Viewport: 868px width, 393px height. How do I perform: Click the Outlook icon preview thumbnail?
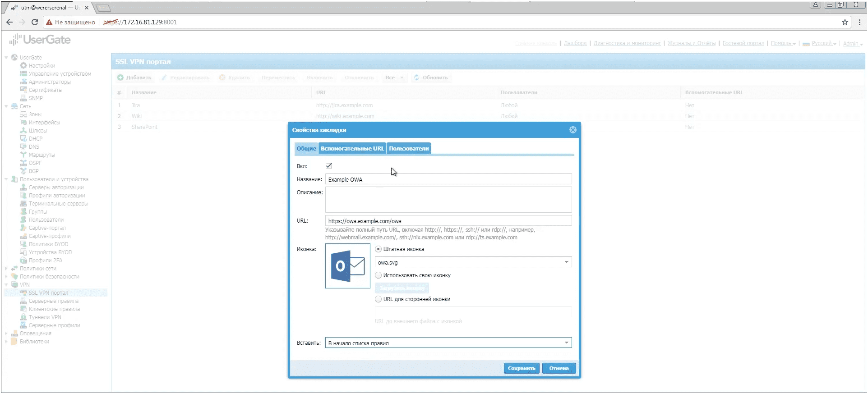click(x=348, y=266)
